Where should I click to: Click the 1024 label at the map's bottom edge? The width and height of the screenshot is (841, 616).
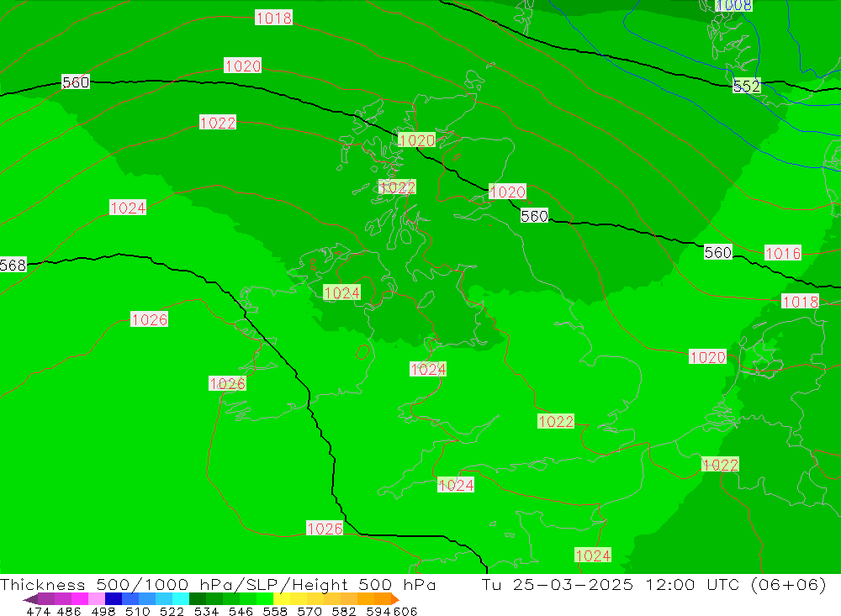(x=593, y=555)
